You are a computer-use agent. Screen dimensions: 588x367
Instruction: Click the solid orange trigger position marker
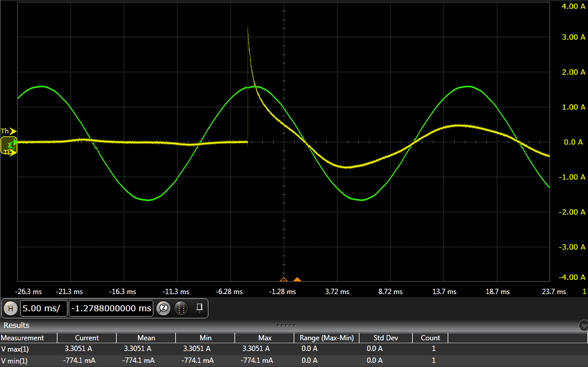click(x=297, y=280)
